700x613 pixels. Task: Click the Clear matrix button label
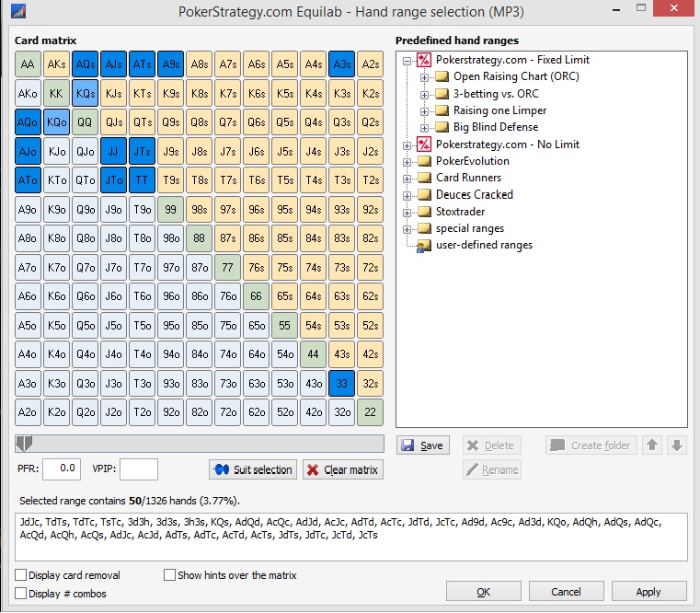point(350,469)
